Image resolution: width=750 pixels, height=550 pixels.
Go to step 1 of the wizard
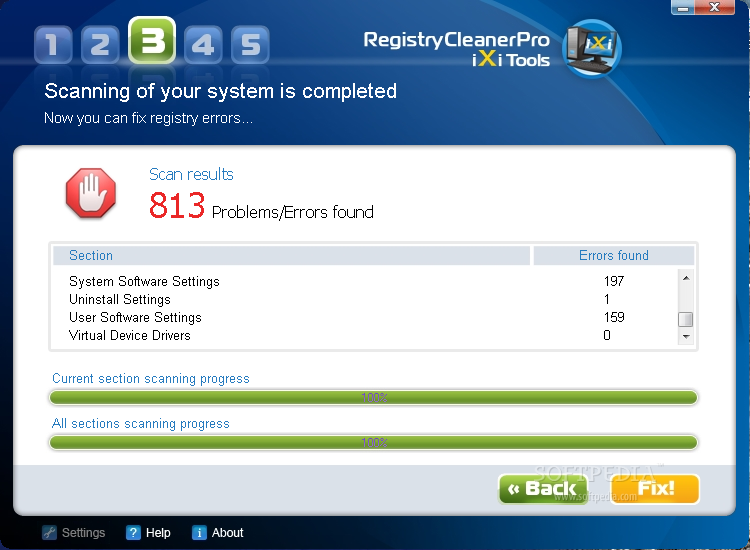(x=53, y=44)
